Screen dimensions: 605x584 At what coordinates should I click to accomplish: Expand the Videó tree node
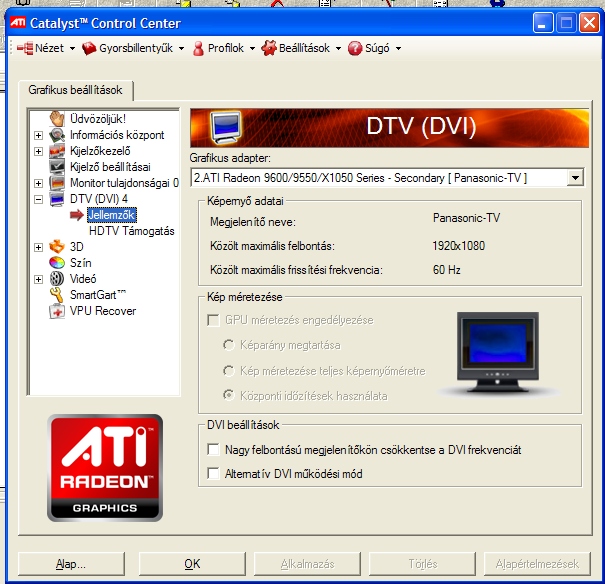click(38, 279)
